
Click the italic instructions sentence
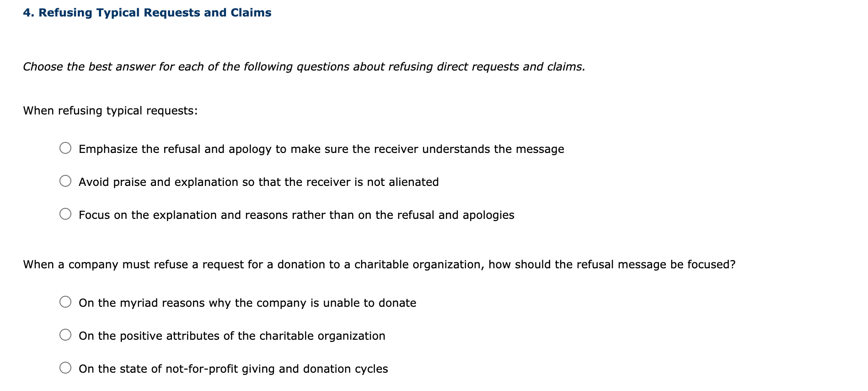(x=303, y=66)
